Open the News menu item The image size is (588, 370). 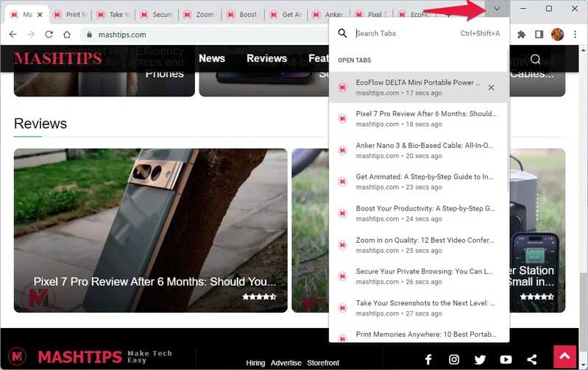point(212,59)
